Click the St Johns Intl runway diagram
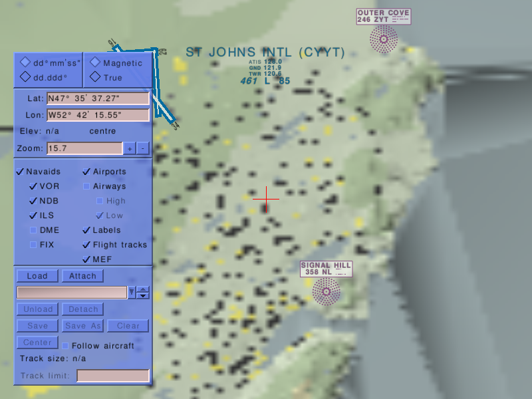 point(158,80)
